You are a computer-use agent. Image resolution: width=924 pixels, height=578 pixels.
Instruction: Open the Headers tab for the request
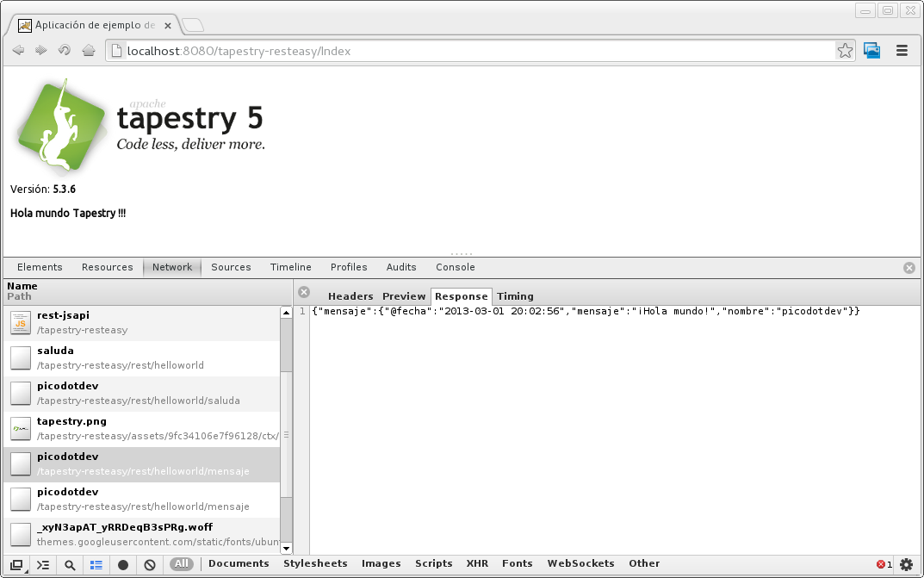(350, 295)
